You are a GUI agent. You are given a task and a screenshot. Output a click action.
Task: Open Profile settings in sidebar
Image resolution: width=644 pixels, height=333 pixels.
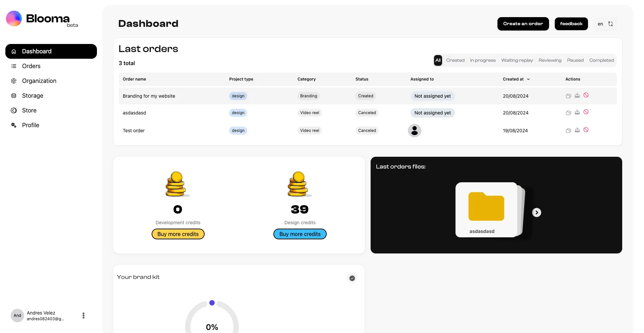(51, 125)
